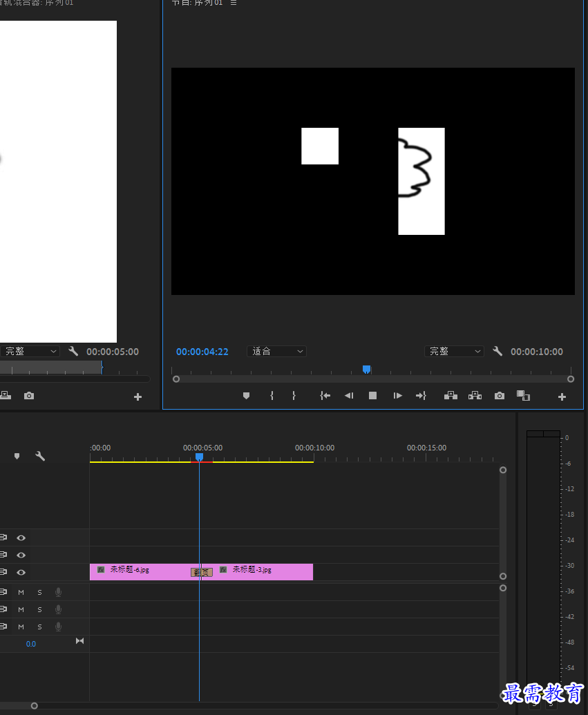Image resolution: width=588 pixels, height=715 pixels.
Task: Solo the first audio track
Action: coord(39,592)
